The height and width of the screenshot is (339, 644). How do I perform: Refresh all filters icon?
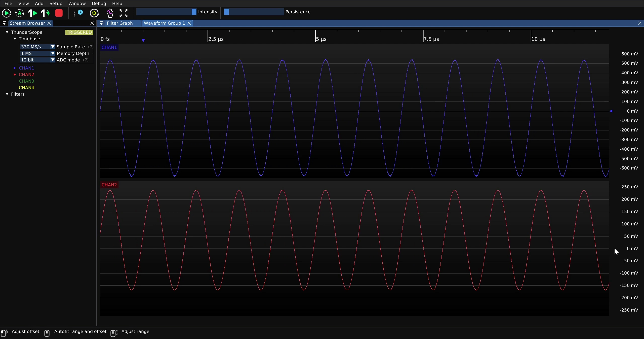[x=94, y=13]
